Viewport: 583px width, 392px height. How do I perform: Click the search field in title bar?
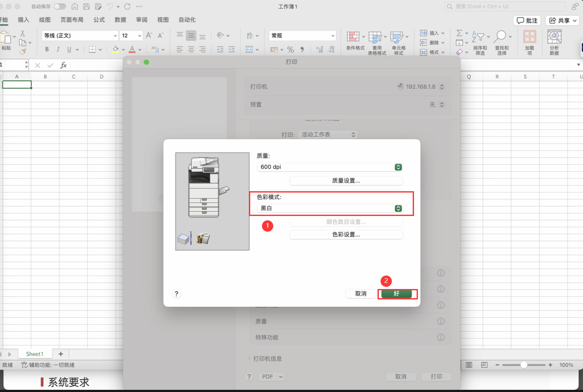505,7
